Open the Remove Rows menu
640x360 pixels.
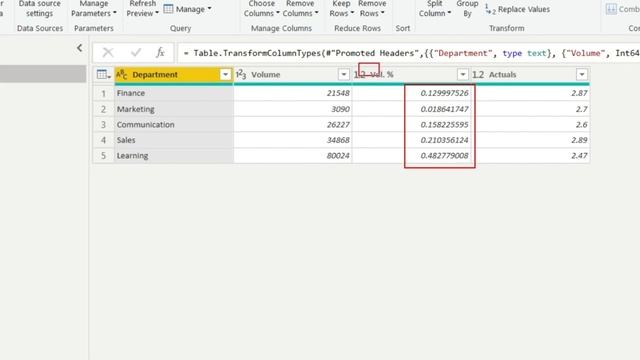(x=372, y=9)
